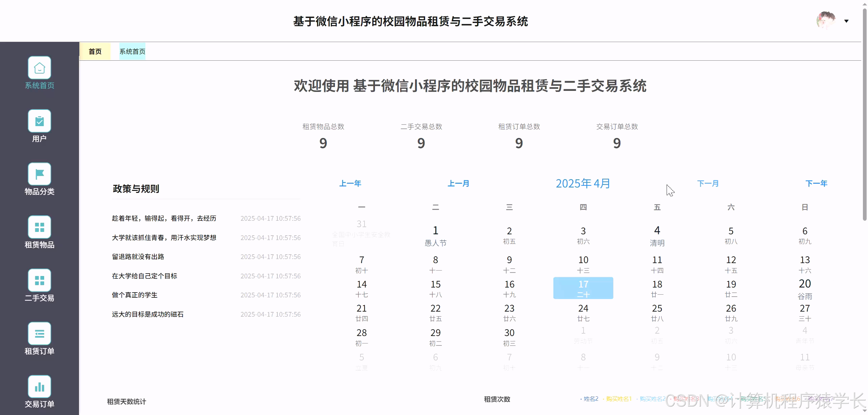The width and height of the screenshot is (868, 415).
Task: Click the 交易订单 bar chart icon
Action: coord(39,386)
